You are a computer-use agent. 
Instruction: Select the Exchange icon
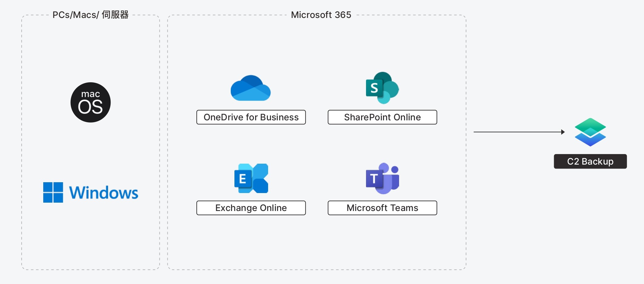tap(251, 179)
